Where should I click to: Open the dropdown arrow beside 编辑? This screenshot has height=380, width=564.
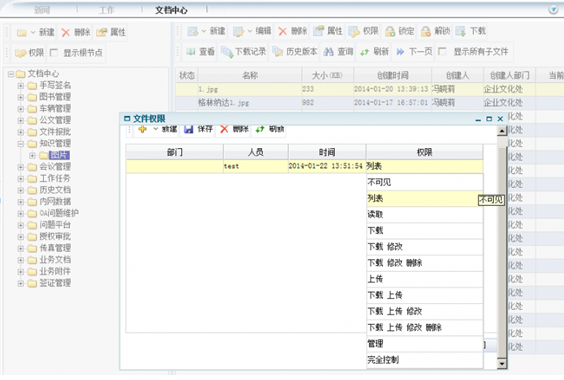250,31
